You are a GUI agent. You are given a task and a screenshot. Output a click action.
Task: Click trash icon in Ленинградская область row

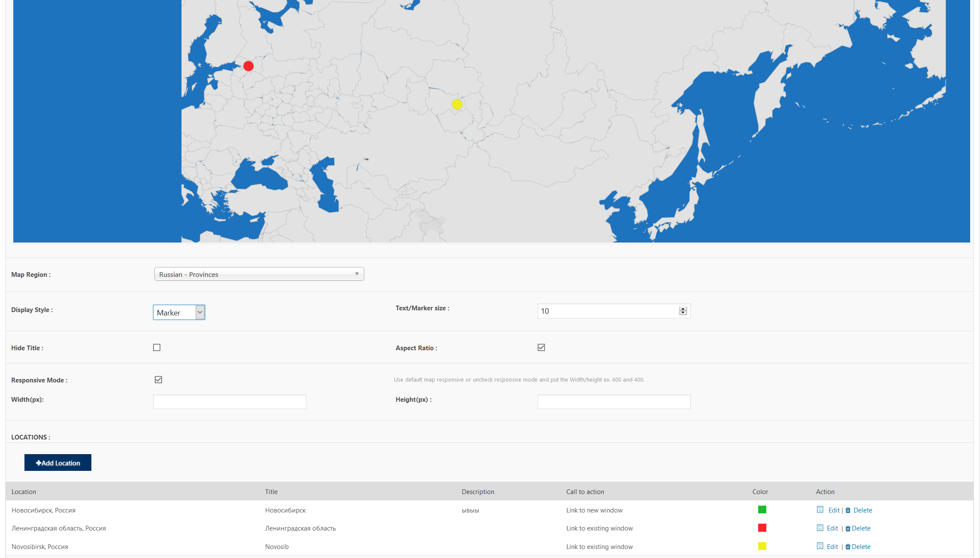(x=848, y=529)
